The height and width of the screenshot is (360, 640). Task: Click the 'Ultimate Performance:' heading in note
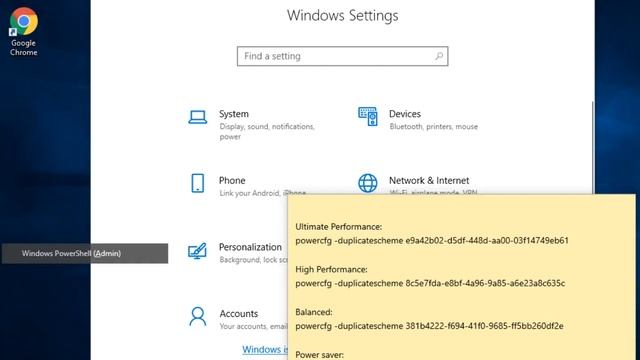click(339, 227)
